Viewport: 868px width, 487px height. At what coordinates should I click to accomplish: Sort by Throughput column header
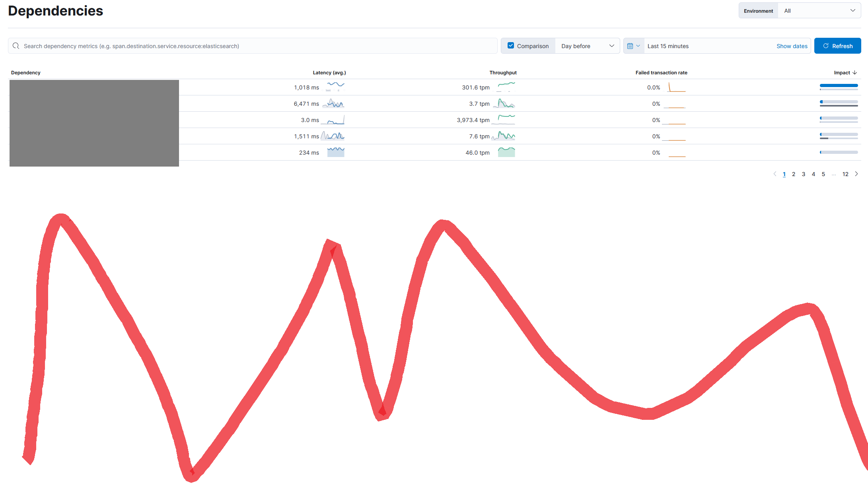(503, 72)
